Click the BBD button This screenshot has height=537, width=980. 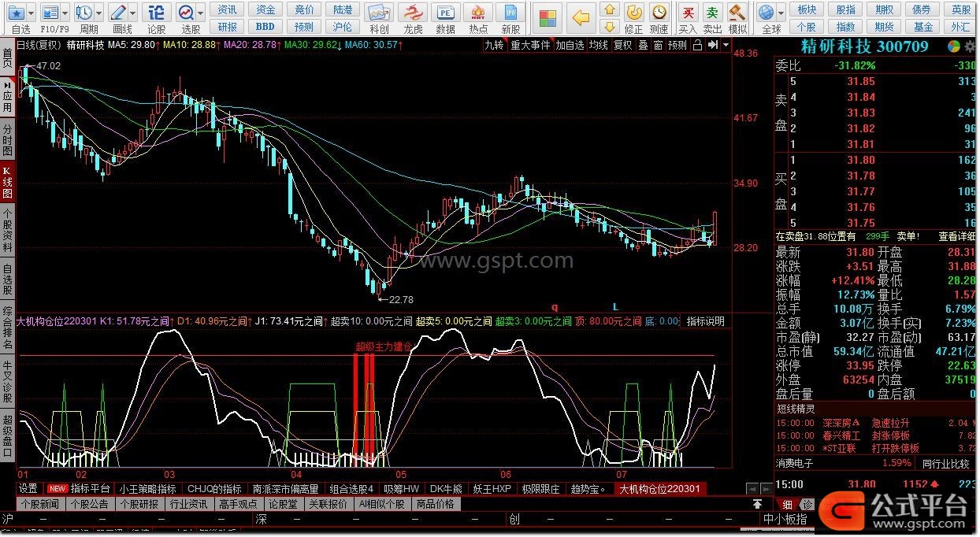pyautogui.click(x=265, y=27)
